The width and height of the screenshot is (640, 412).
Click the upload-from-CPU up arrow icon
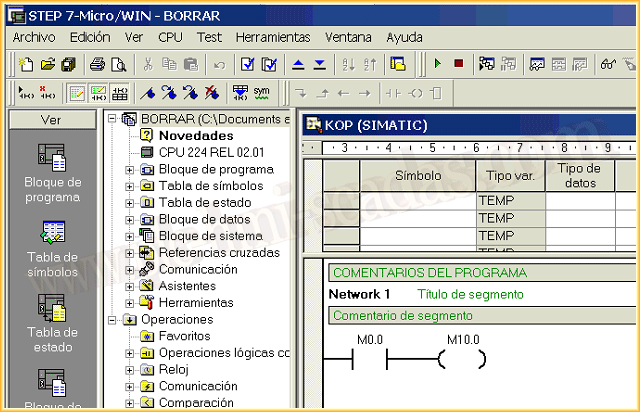coord(299,64)
